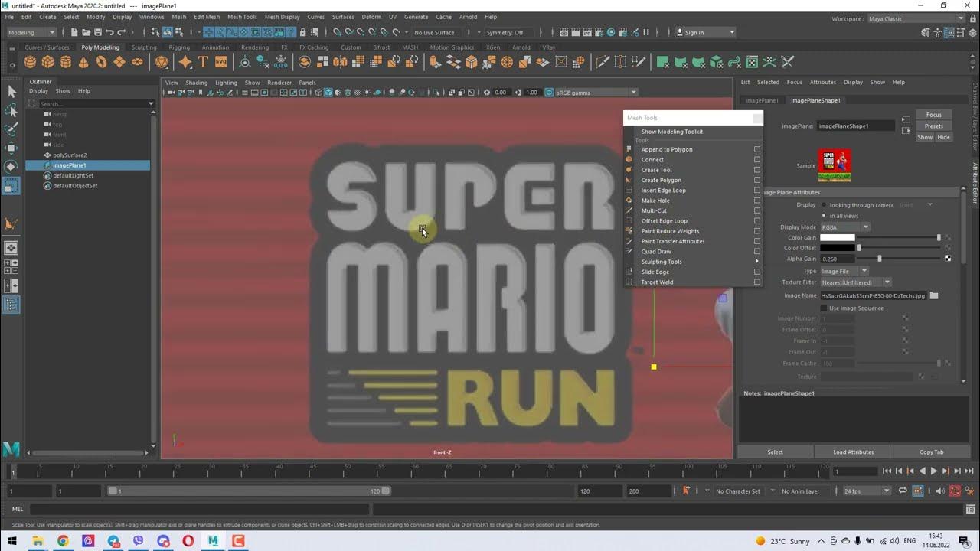Create a polygon plane from the shelf
Screen dimensions: 980x551
click(x=119, y=62)
